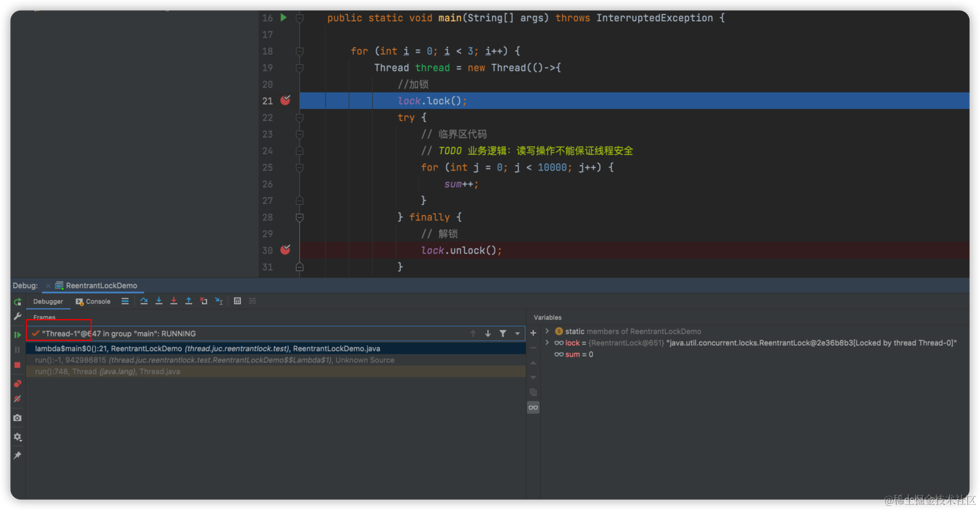Stop the debug session
980x510 pixels.
(x=17, y=365)
